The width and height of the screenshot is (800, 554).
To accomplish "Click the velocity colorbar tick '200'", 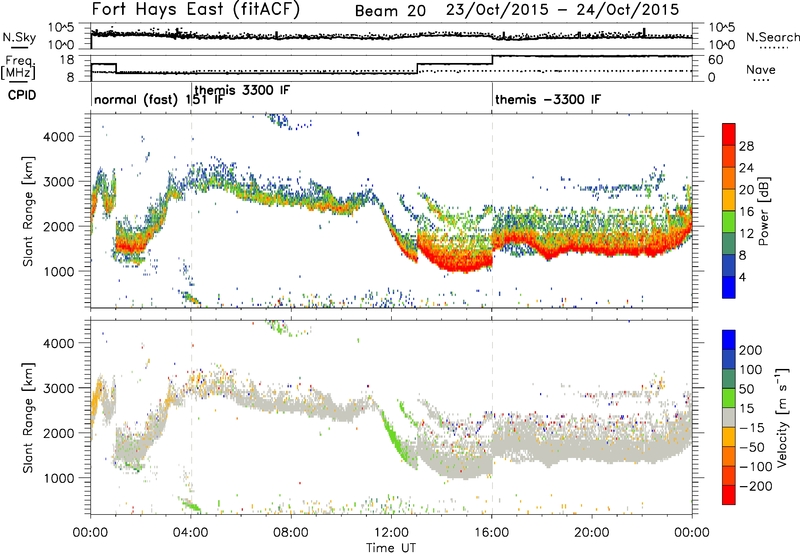I will coord(751,350).
